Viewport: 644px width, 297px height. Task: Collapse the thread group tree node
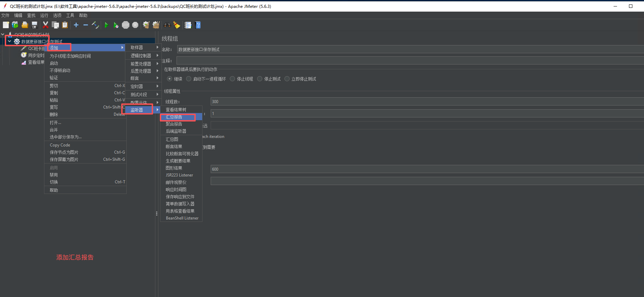coord(10,41)
